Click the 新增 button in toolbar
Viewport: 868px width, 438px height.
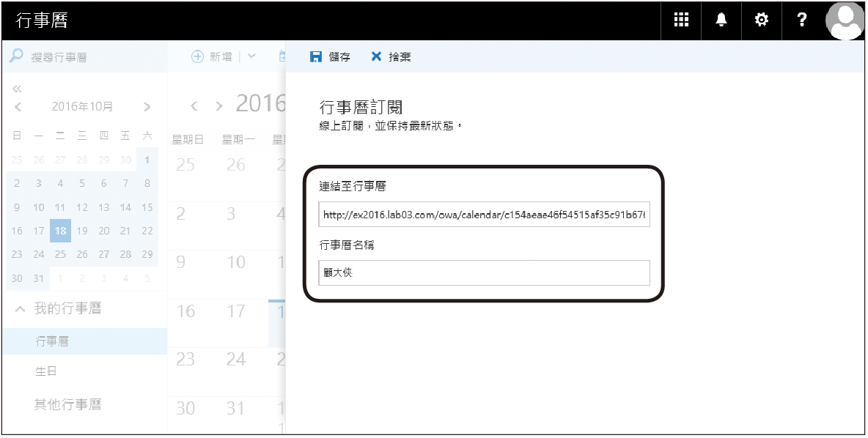click(x=213, y=56)
